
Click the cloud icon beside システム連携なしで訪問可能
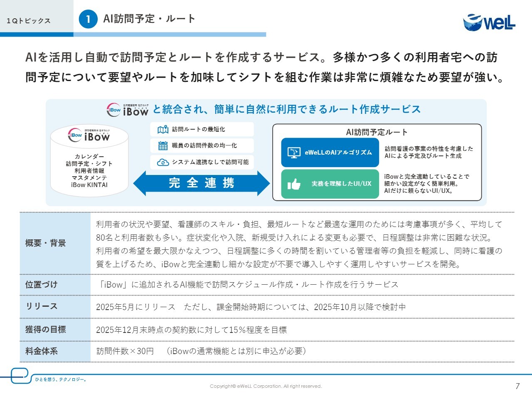(163, 162)
